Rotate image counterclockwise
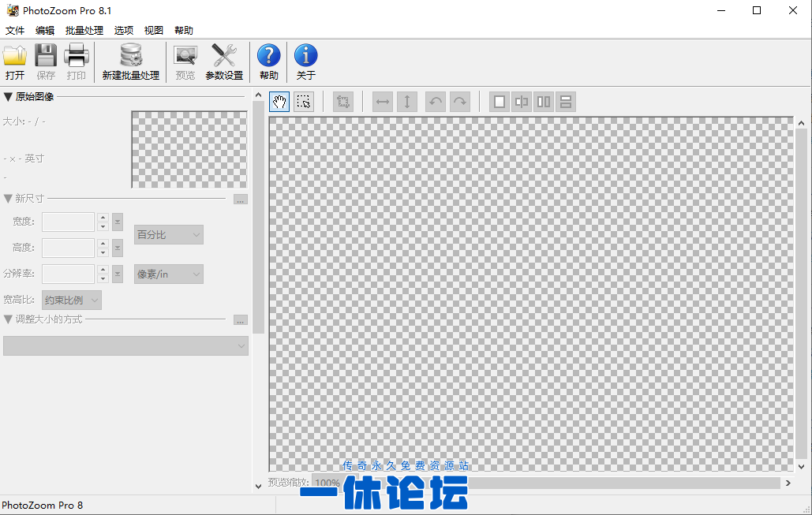812x515 pixels. [x=436, y=102]
